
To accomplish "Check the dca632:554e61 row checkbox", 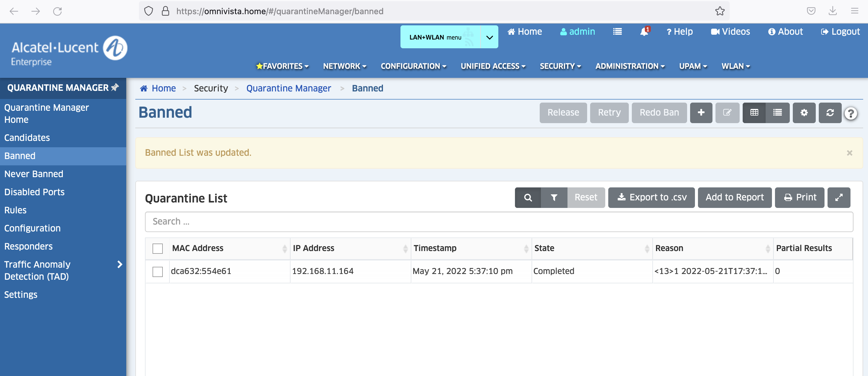I will [x=157, y=271].
